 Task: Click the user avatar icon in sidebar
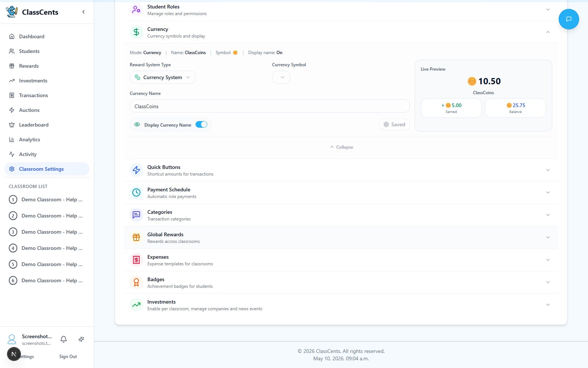point(12,339)
